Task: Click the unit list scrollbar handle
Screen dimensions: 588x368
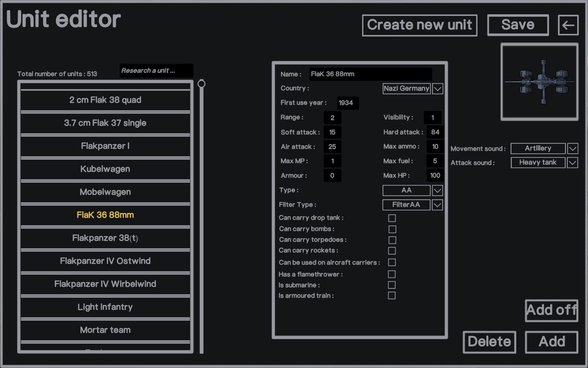Action: click(x=201, y=84)
